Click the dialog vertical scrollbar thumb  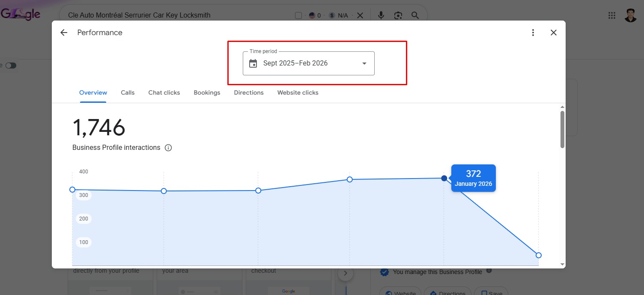[x=562, y=130]
